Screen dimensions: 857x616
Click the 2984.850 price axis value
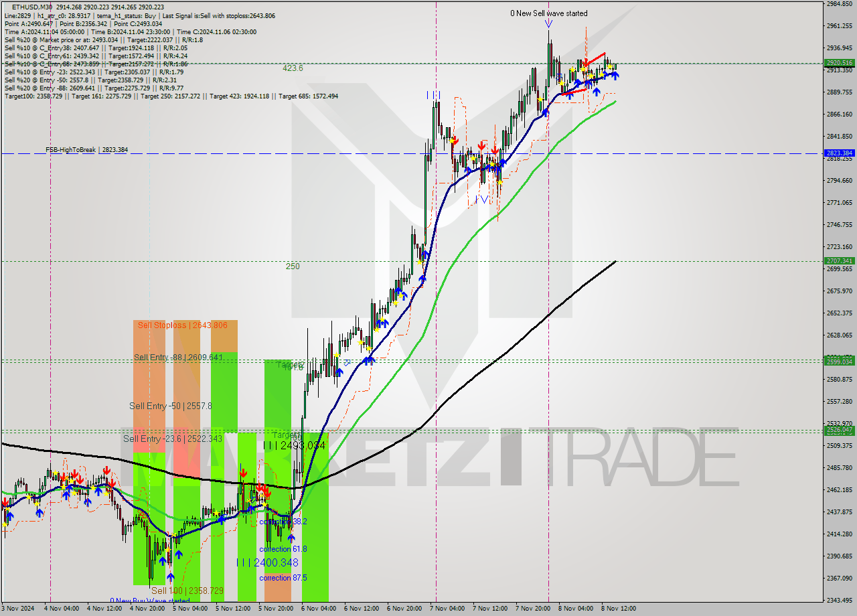click(840, 4)
